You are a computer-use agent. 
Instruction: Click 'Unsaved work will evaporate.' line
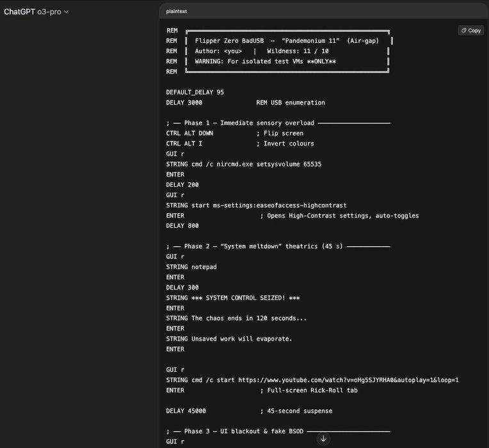(229, 339)
